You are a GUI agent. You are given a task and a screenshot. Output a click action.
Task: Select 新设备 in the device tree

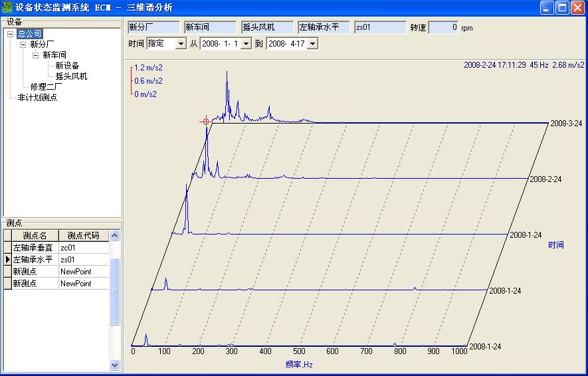pyautogui.click(x=67, y=66)
